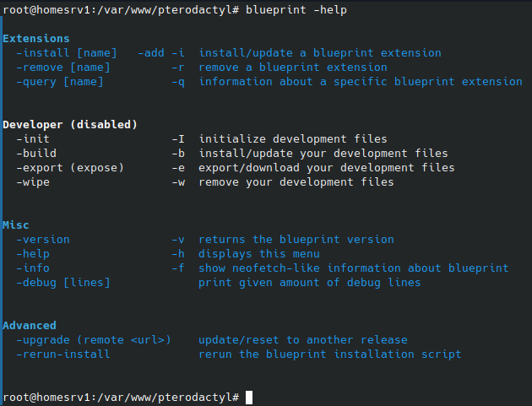Click 'remove a blueprint extension' description
532x406 pixels.
[293, 68]
